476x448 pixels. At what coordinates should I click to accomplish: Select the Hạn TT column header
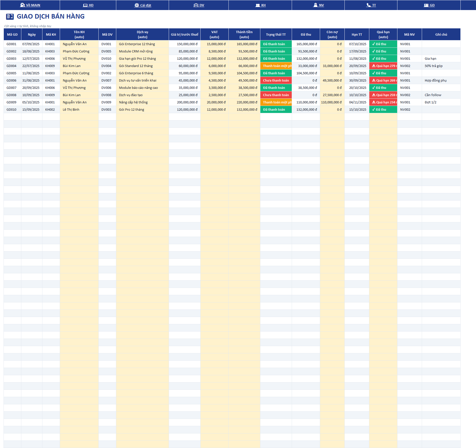(x=357, y=34)
